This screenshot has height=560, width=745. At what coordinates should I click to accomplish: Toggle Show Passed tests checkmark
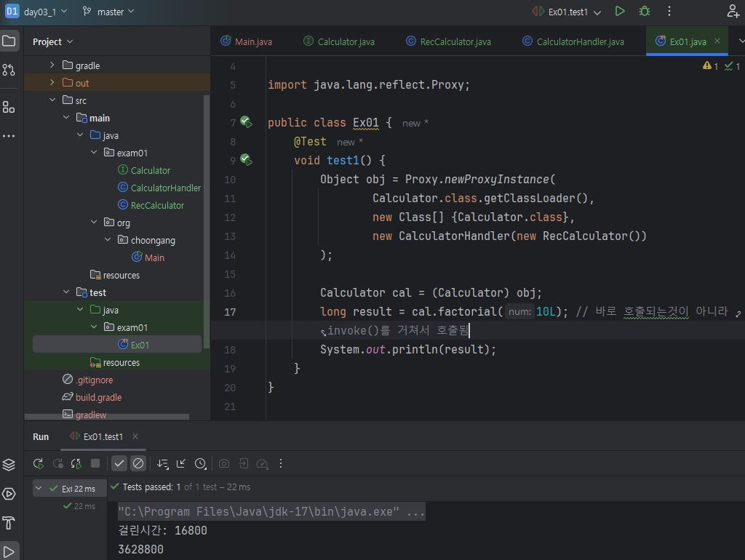pyautogui.click(x=119, y=463)
